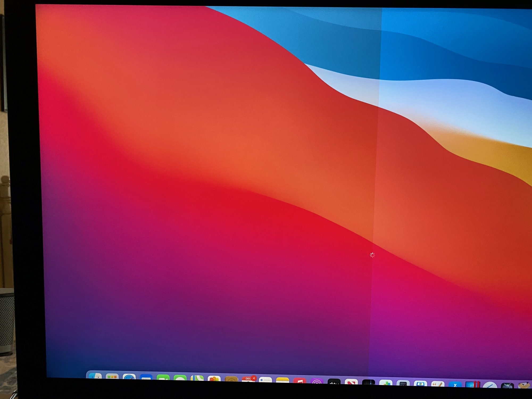
Task: Open Reminders in the dock
Action: click(265, 380)
